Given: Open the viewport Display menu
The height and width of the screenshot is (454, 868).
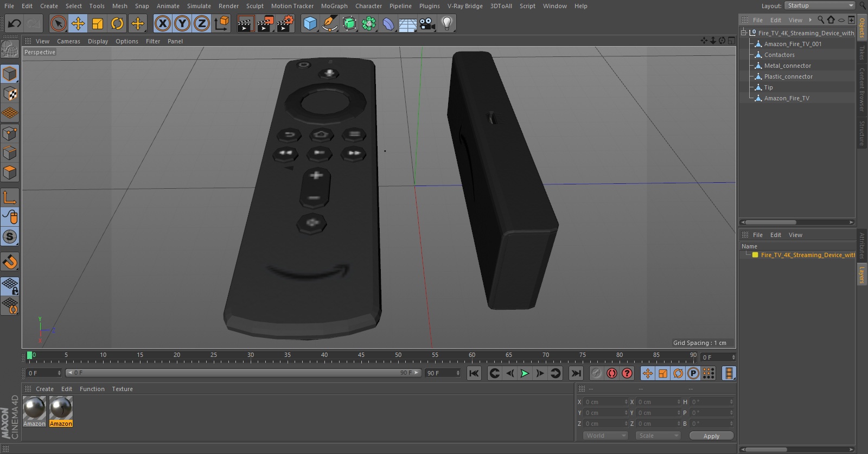Looking at the screenshot, I should tap(98, 41).
